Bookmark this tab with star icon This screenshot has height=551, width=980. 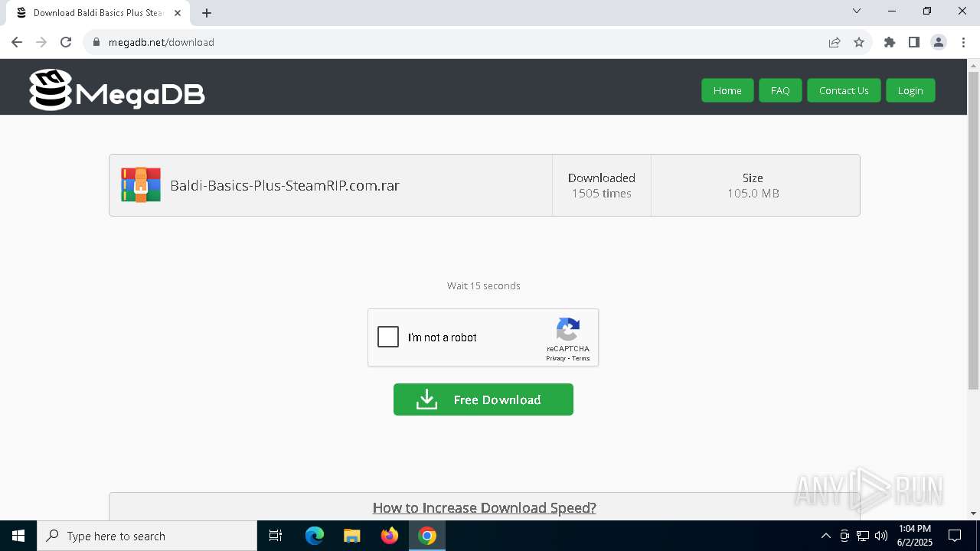859,42
